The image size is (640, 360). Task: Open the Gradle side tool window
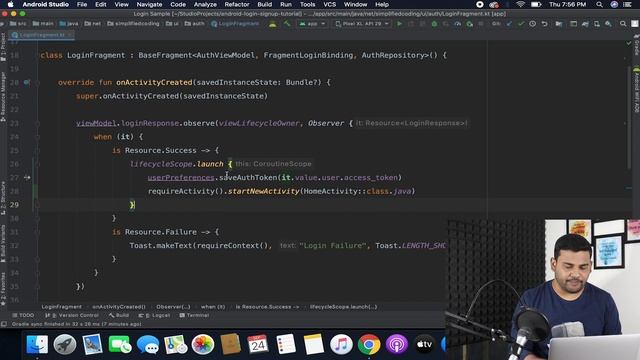[636, 46]
